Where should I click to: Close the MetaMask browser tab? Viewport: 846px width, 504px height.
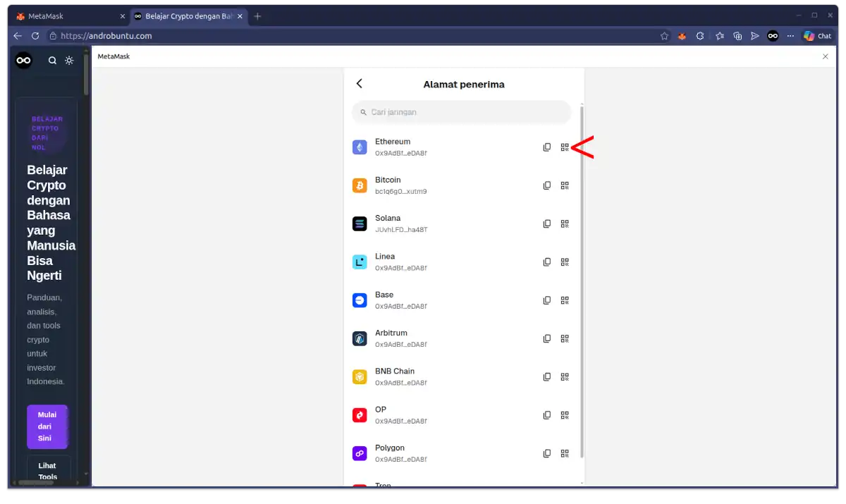click(x=122, y=16)
